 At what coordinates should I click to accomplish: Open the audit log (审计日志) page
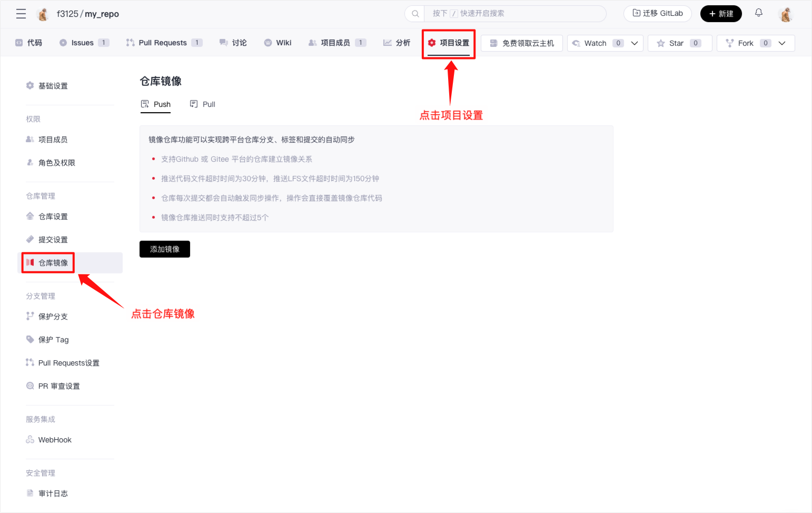(x=53, y=494)
